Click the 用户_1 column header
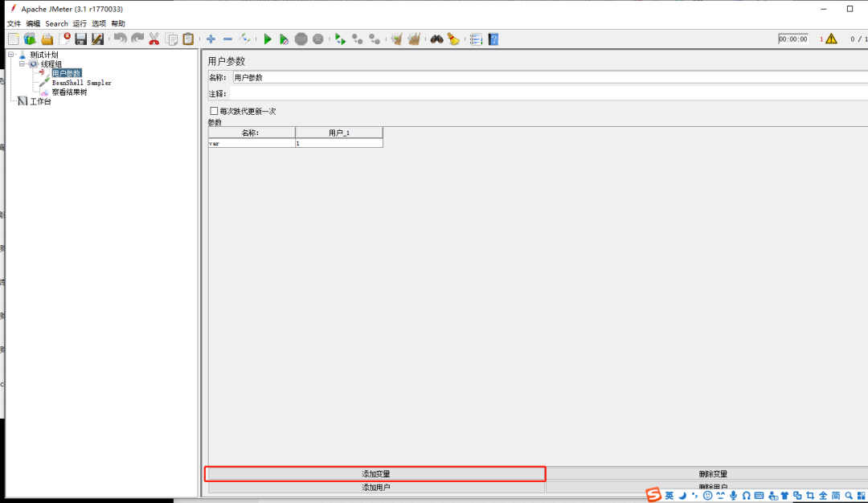 pyautogui.click(x=339, y=133)
